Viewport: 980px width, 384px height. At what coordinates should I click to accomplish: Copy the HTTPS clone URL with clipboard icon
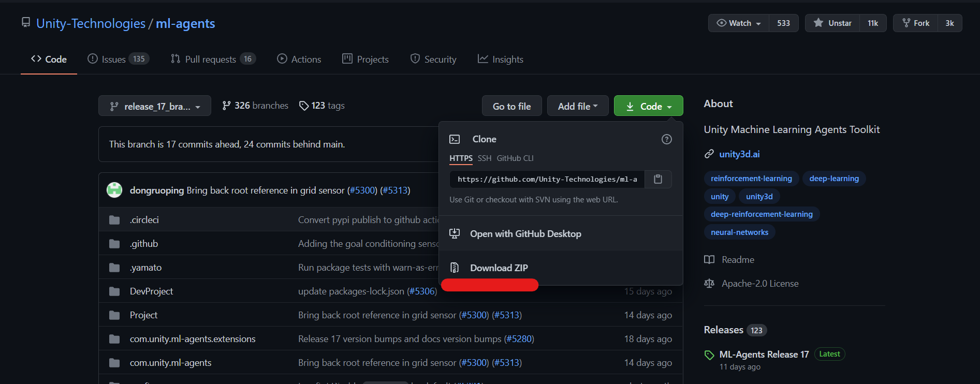click(x=658, y=179)
